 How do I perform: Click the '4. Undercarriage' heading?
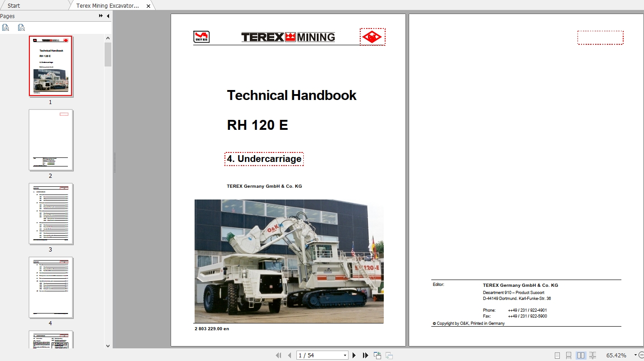tap(264, 159)
